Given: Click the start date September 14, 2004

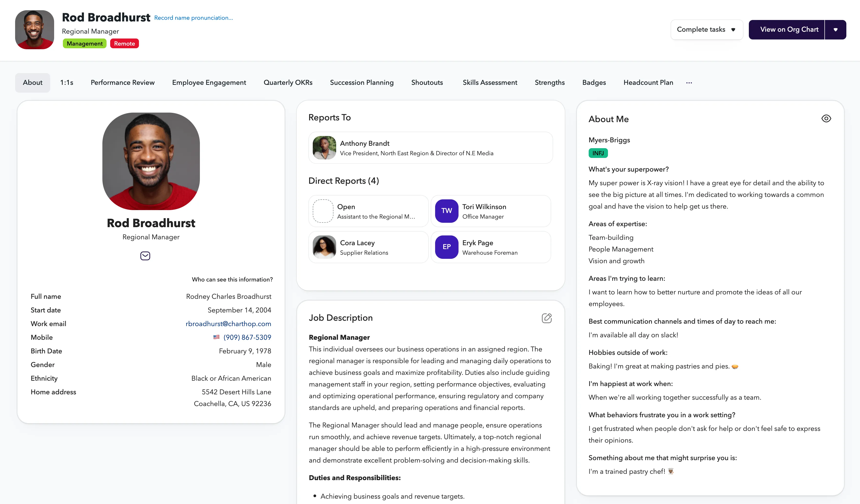Looking at the screenshot, I should (x=239, y=310).
